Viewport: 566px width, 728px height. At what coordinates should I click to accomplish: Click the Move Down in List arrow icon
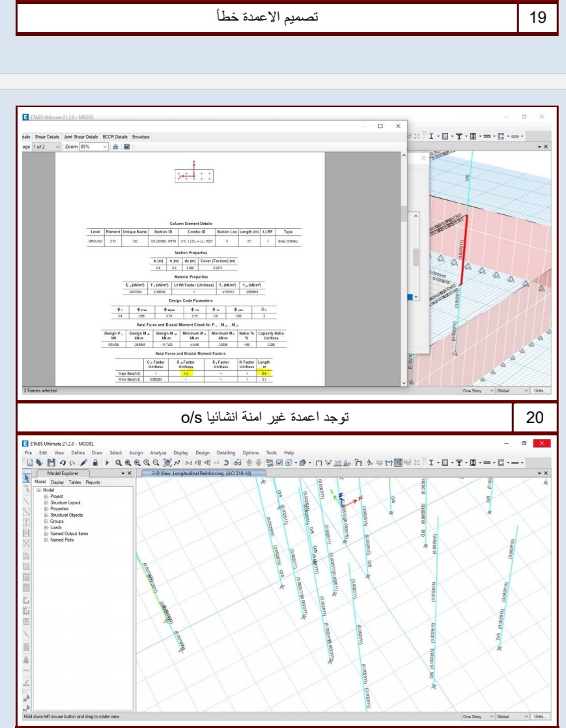(259, 463)
